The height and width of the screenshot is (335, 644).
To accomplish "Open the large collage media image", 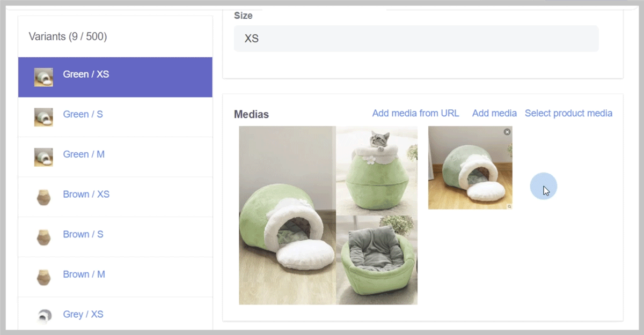I will pos(328,215).
